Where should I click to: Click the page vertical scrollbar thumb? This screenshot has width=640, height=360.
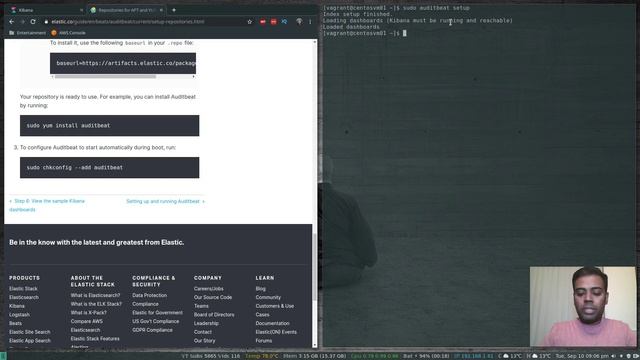point(314,267)
